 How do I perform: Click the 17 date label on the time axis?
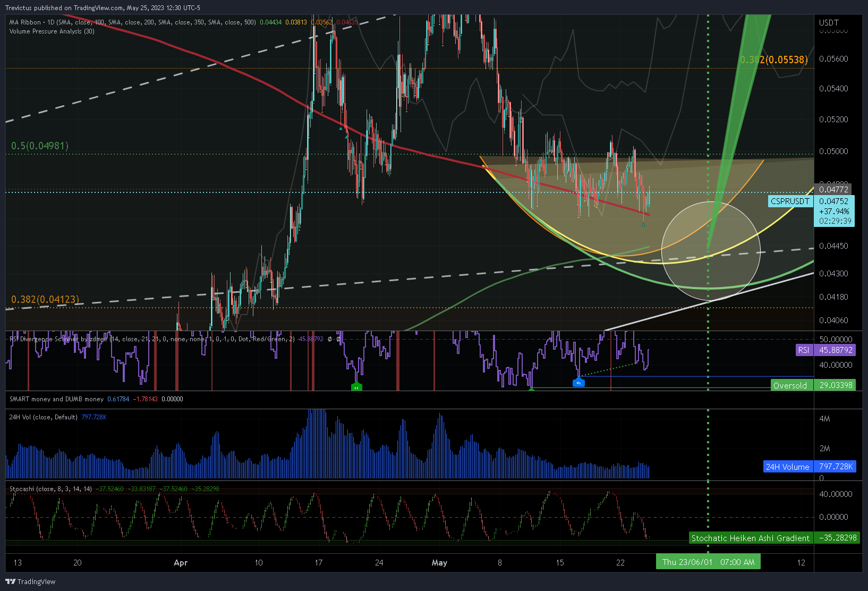[x=318, y=562]
